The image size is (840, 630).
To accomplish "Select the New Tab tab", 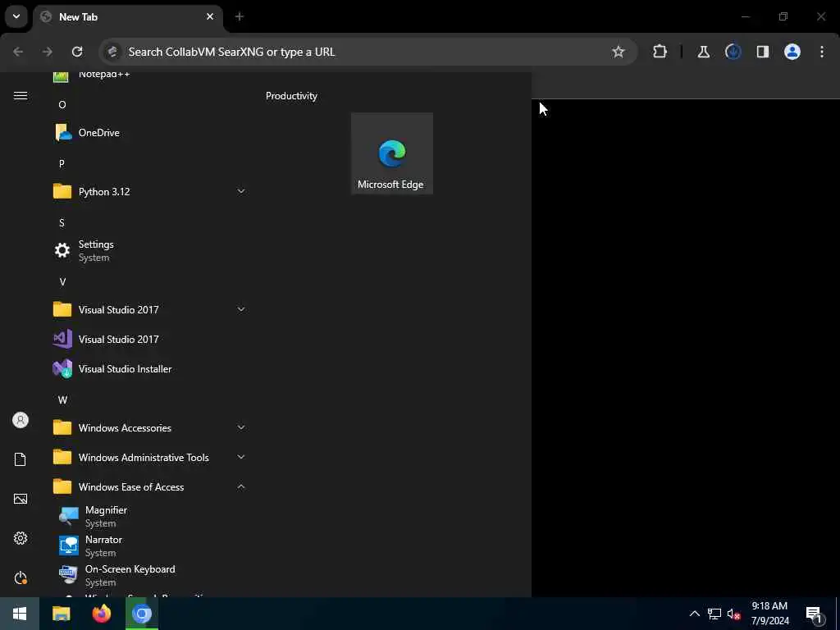I will click(128, 17).
